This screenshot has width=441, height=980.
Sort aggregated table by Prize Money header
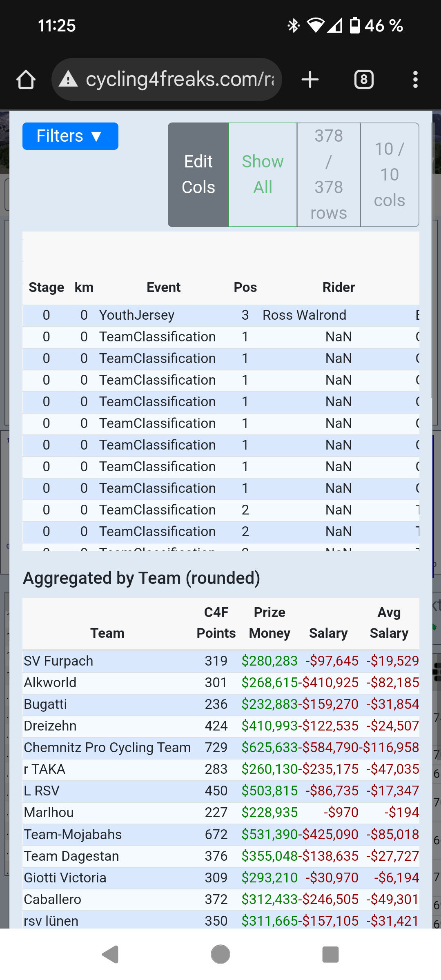[269, 623]
